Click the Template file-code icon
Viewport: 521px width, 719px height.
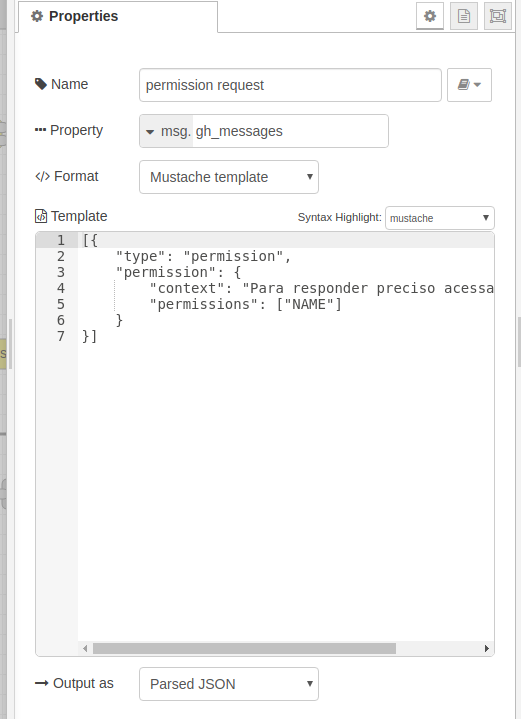click(x=41, y=216)
